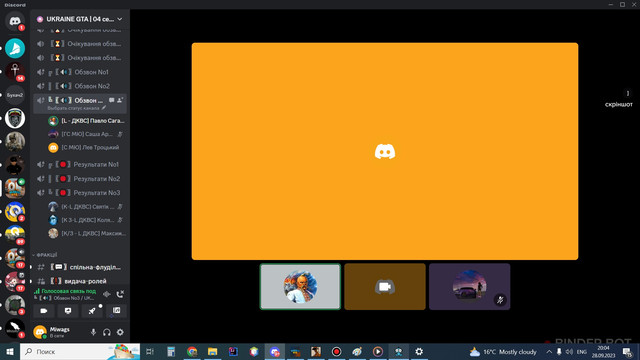Select the muted purple car participant tile
This screenshot has width=640, height=360.
(469, 287)
